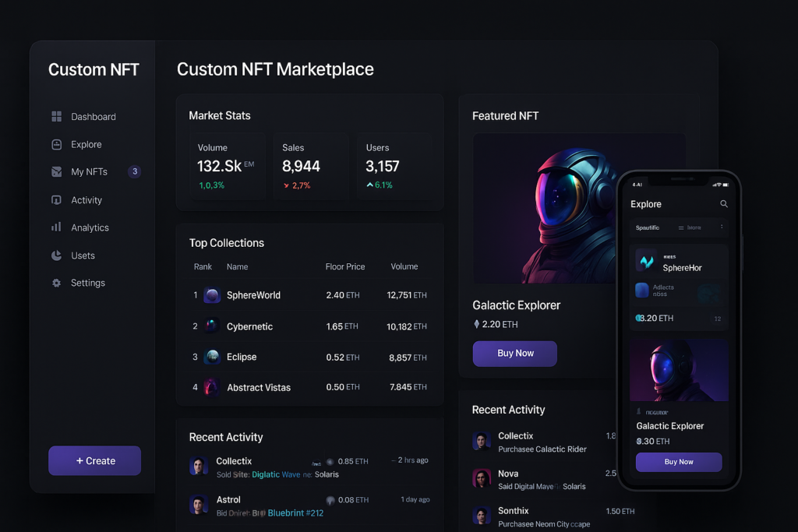Image resolution: width=798 pixels, height=532 pixels.
Task: Click the Galactic Explorer featured NFT image
Action: coord(578,208)
